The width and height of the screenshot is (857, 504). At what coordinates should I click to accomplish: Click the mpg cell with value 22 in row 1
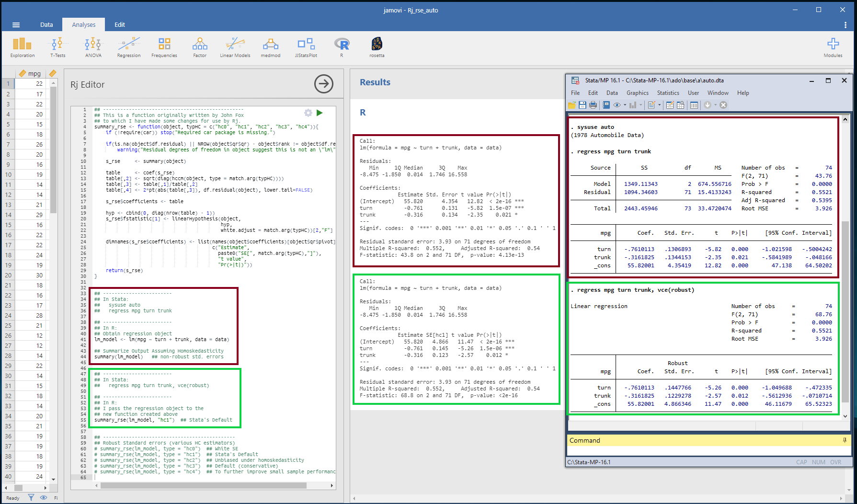coord(31,83)
